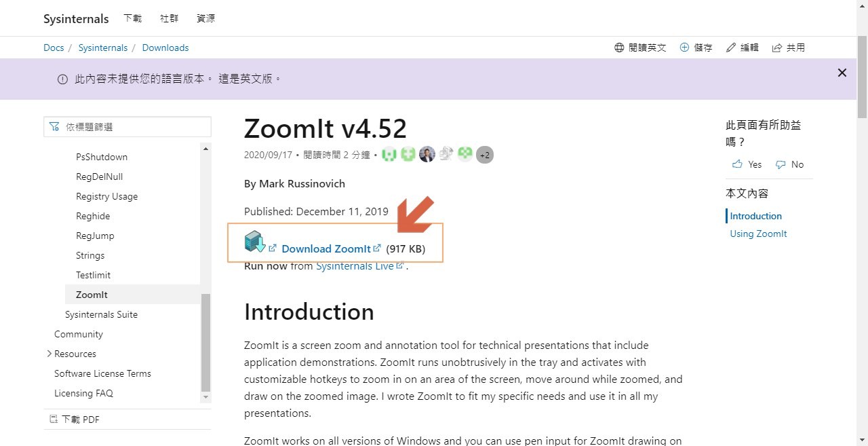Click the share arrow icon
Image resolution: width=868 pixels, height=446 pixels.
point(777,48)
